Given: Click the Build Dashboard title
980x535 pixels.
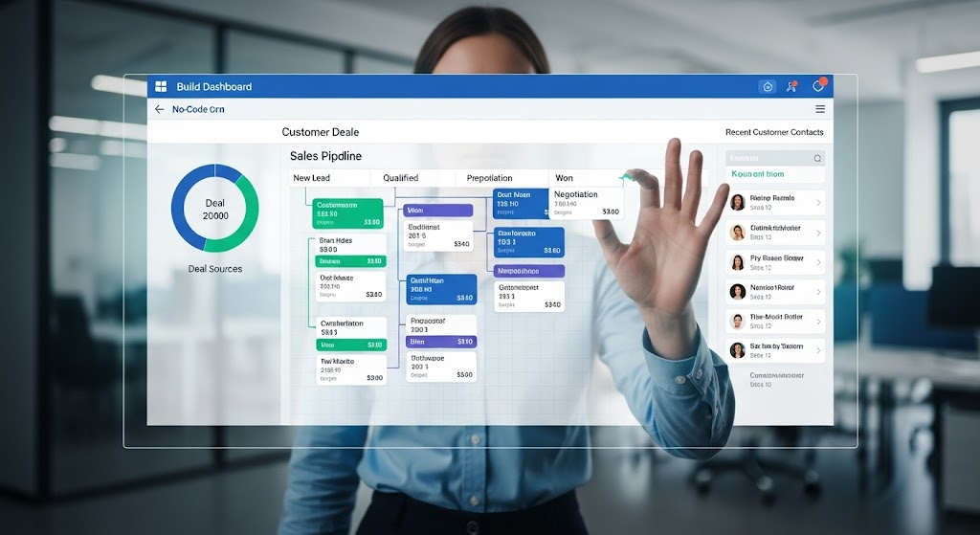Looking at the screenshot, I should pyautogui.click(x=213, y=86).
